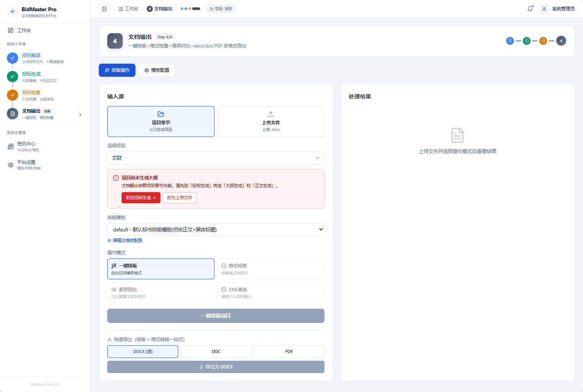The height and width of the screenshot is (392, 583).
Task: Choose DOC export format
Action: click(x=216, y=351)
